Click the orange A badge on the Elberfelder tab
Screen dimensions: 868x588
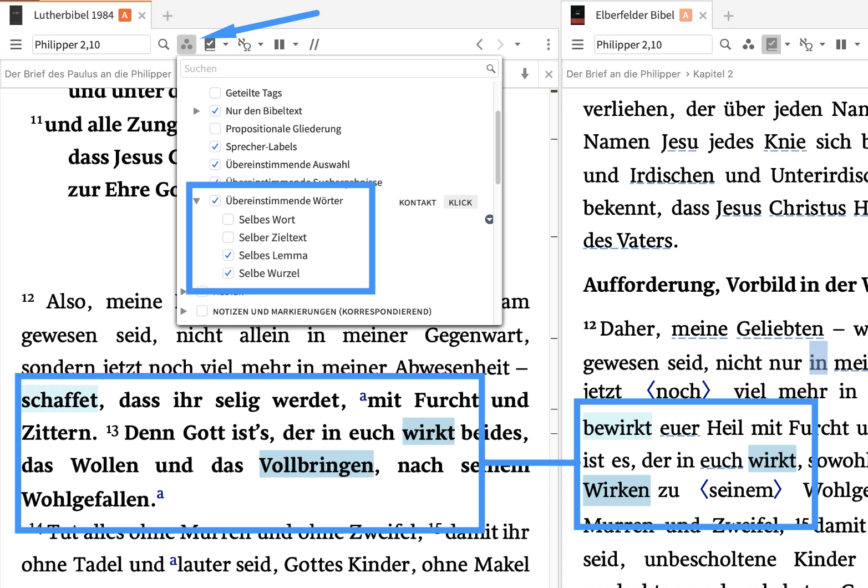[686, 16]
